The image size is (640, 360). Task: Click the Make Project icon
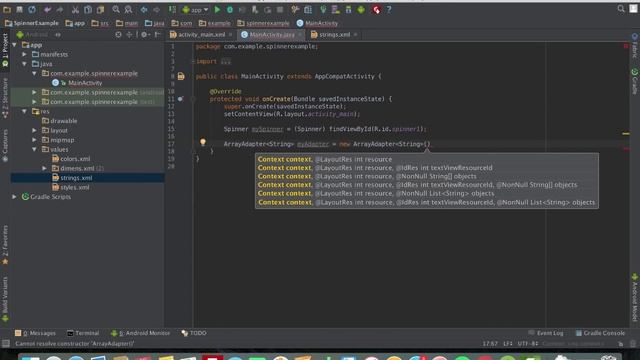(172, 9)
